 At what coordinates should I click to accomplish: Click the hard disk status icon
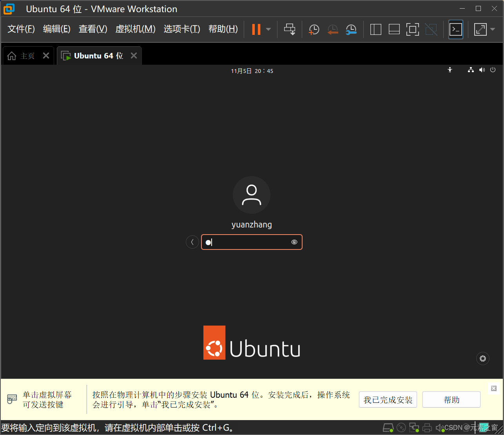pos(388,428)
